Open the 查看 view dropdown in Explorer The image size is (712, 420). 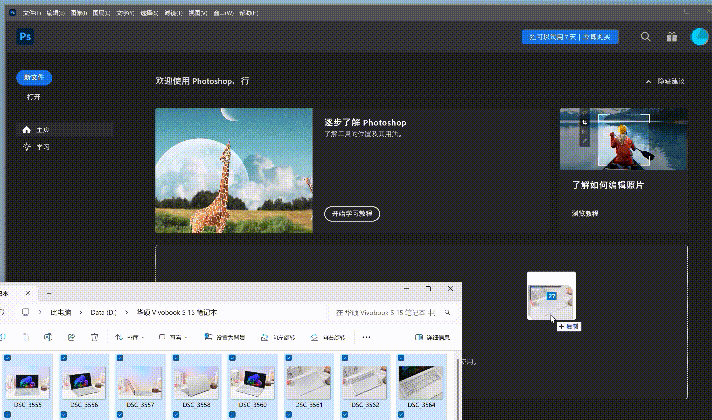pos(173,337)
